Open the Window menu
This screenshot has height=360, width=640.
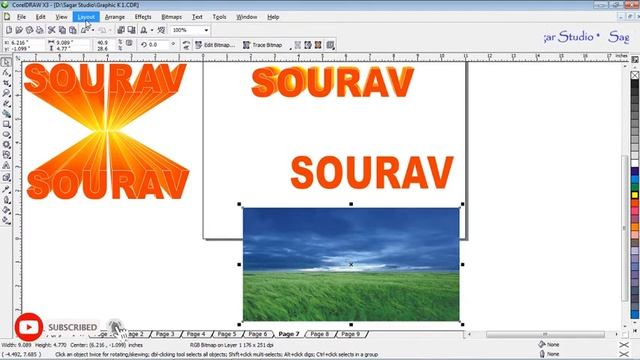tap(247, 17)
